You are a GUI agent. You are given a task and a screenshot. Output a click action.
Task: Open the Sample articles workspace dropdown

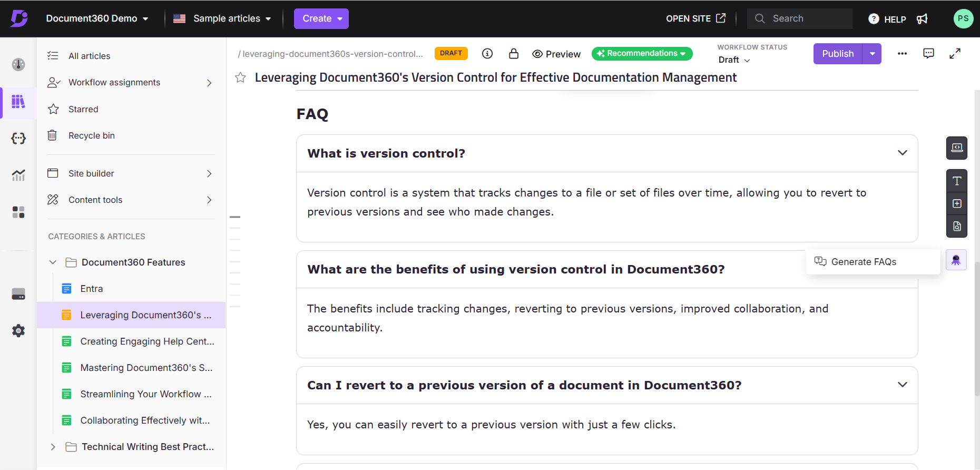point(222,18)
